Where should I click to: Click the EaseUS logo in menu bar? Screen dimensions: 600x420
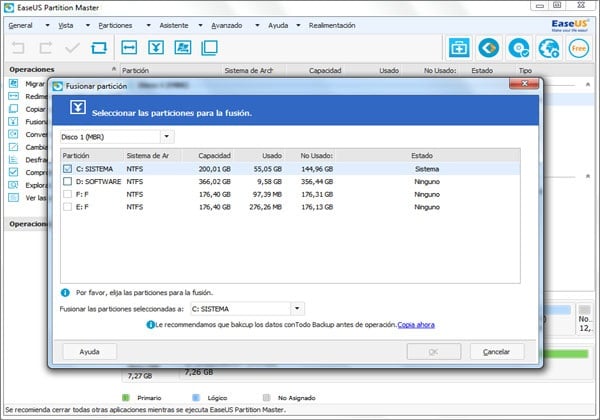(x=569, y=25)
